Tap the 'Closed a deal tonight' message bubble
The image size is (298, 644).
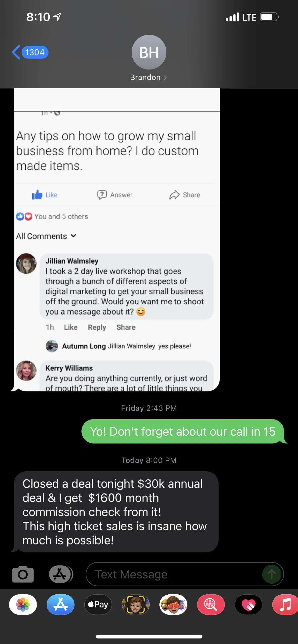click(x=116, y=512)
